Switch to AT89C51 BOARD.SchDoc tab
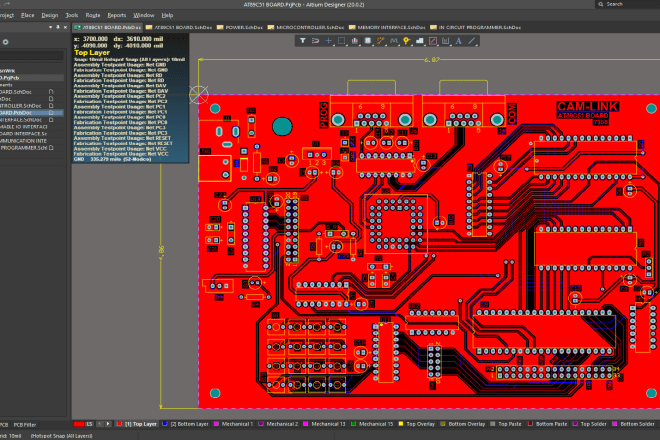The height and width of the screenshot is (440, 660). pos(179,27)
